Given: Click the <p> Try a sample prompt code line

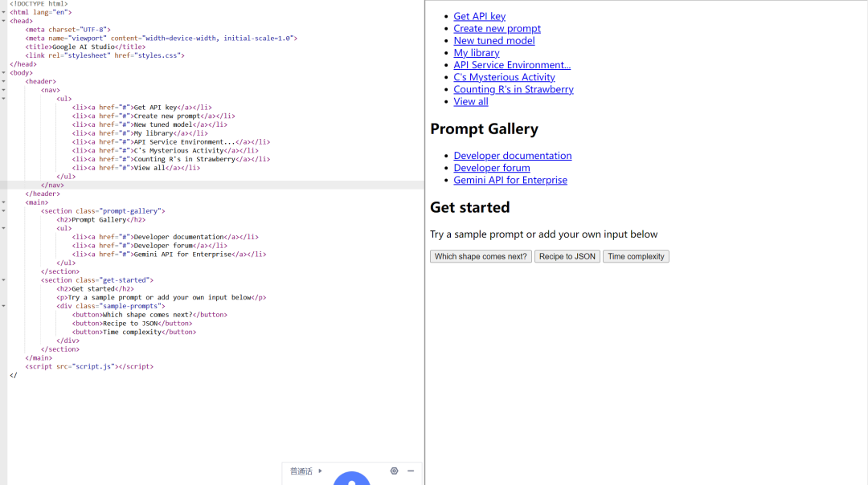Looking at the screenshot, I should point(161,298).
